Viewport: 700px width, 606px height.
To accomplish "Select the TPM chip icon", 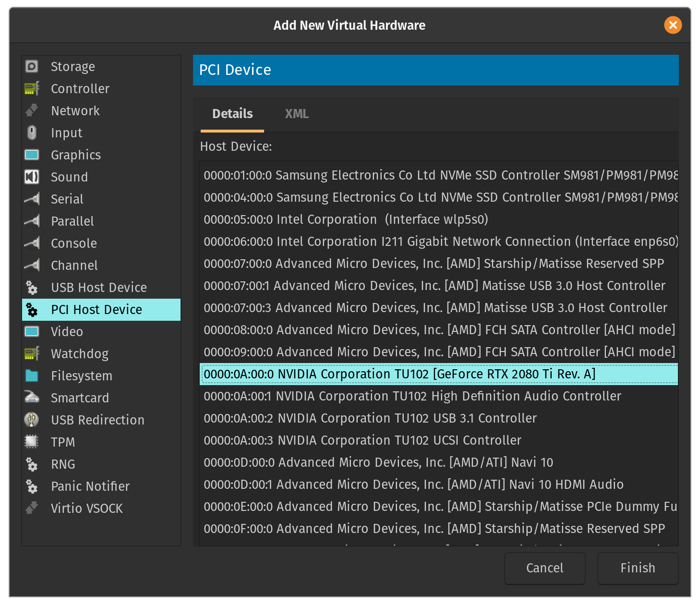I will pos(32,442).
